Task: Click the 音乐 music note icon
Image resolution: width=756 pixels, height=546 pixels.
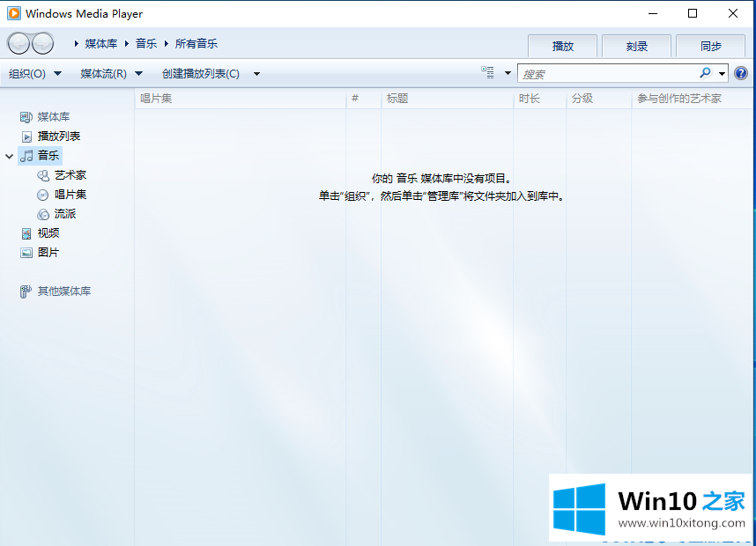Action: point(27,156)
